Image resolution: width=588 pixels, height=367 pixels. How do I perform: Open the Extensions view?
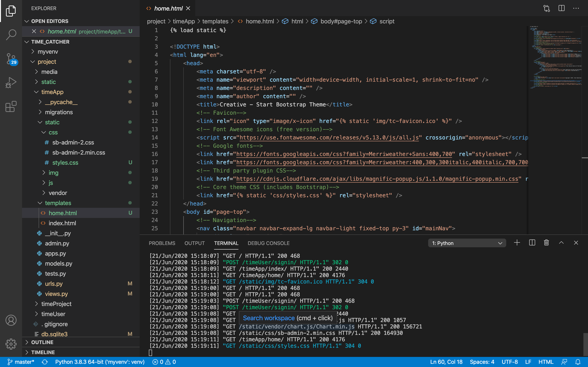pyautogui.click(x=11, y=107)
